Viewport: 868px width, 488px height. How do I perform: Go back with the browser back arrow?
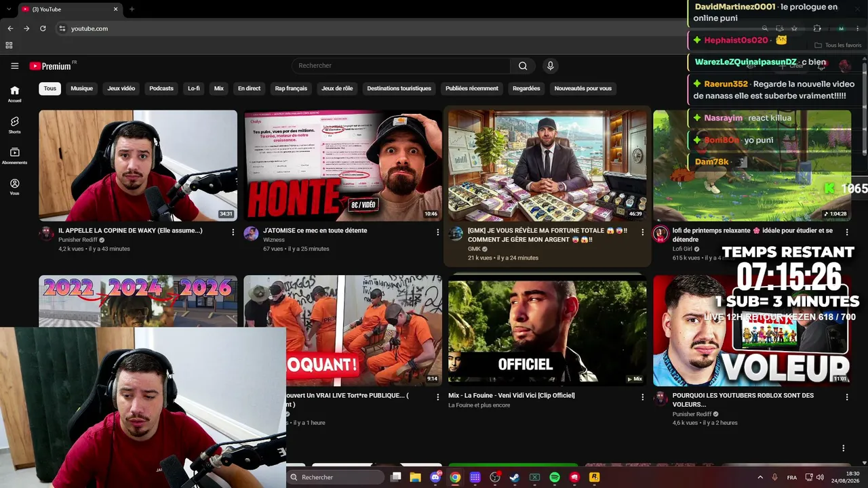pos(10,28)
